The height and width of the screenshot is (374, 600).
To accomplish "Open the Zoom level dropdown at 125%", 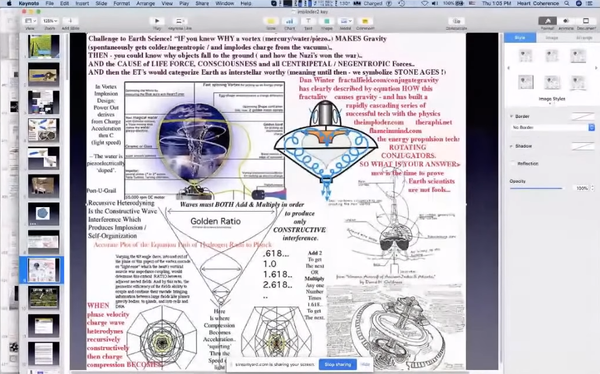I will pos(50,21).
